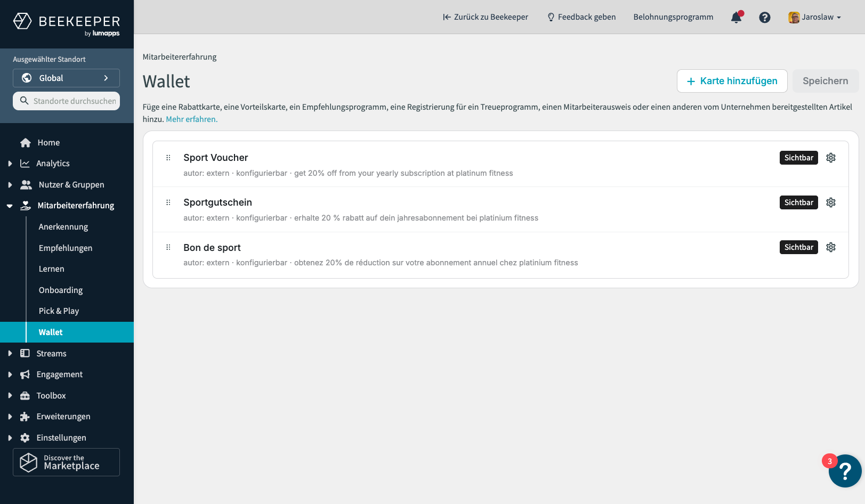Open the floating help chat bubble

click(845, 471)
